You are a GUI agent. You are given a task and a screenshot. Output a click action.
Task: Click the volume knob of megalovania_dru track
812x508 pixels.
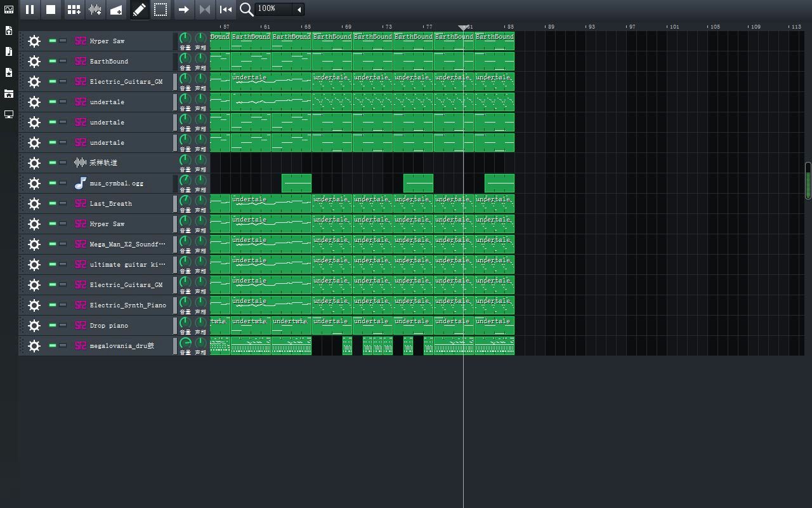point(185,343)
